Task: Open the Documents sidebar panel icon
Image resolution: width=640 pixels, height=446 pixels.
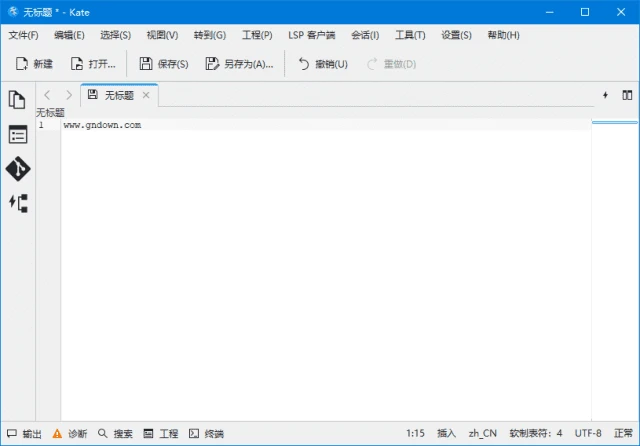Action: click(17, 100)
